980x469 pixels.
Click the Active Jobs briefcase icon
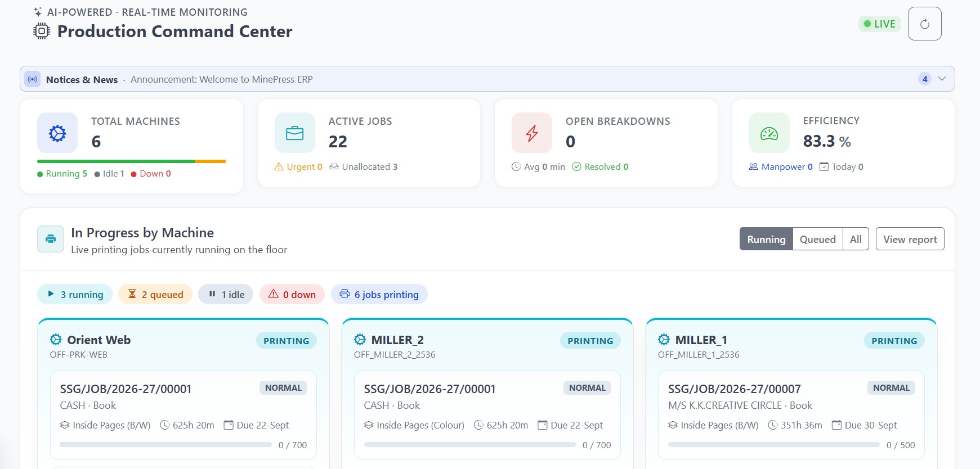click(x=295, y=133)
